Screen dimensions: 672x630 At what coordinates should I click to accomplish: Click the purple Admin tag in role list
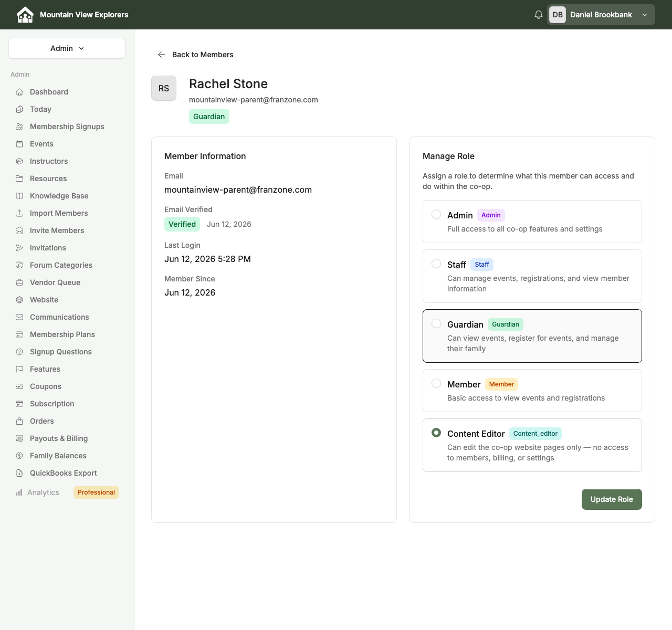tap(491, 215)
